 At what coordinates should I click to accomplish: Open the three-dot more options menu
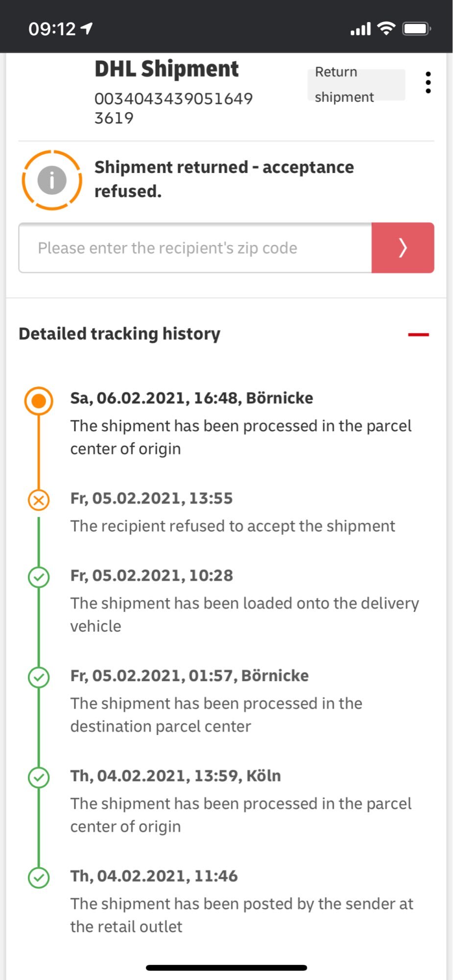coord(428,83)
